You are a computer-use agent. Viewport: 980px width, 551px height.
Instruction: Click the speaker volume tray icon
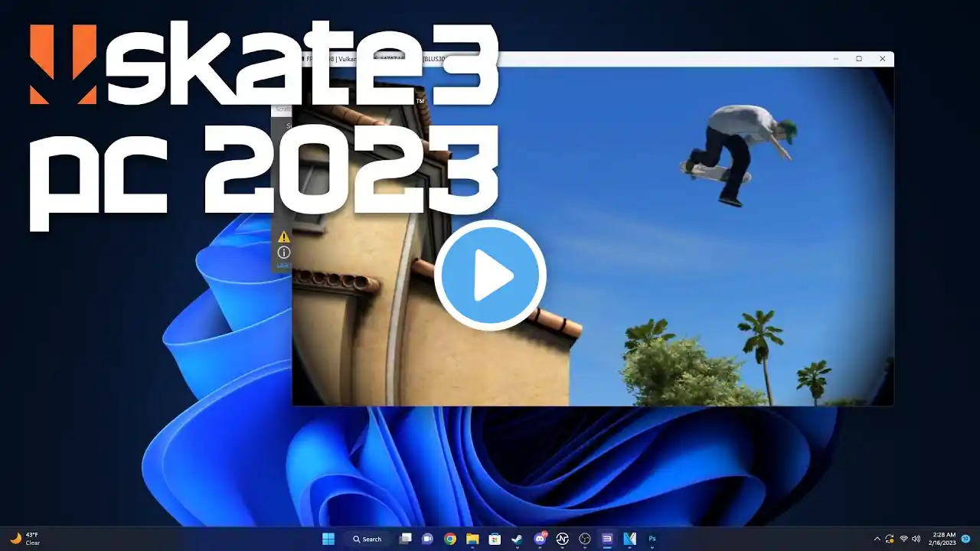click(x=916, y=539)
